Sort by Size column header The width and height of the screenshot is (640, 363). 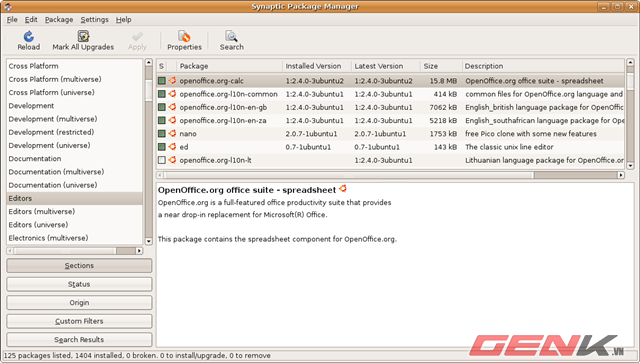(x=441, y=66)
